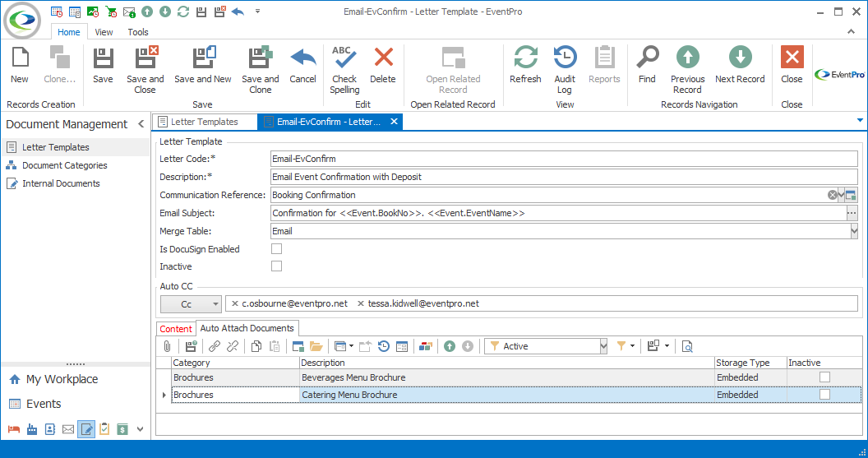Open Email Subject ellipsis editor button

[852, 213]
